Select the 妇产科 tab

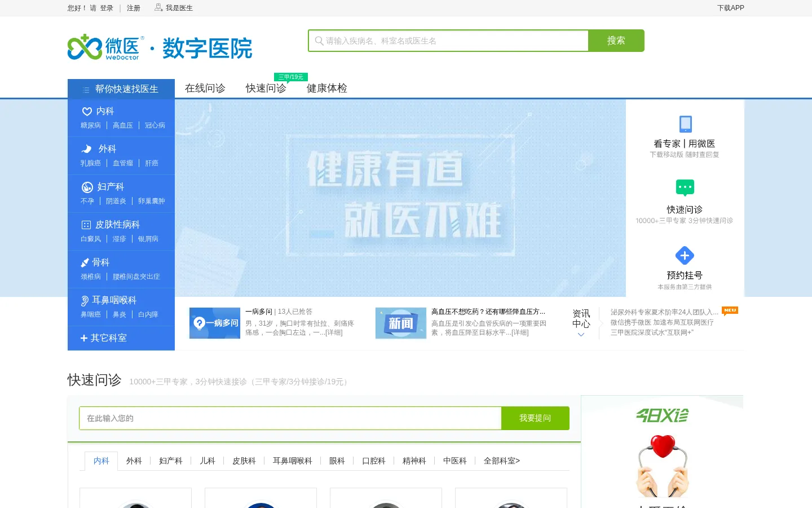171,461
